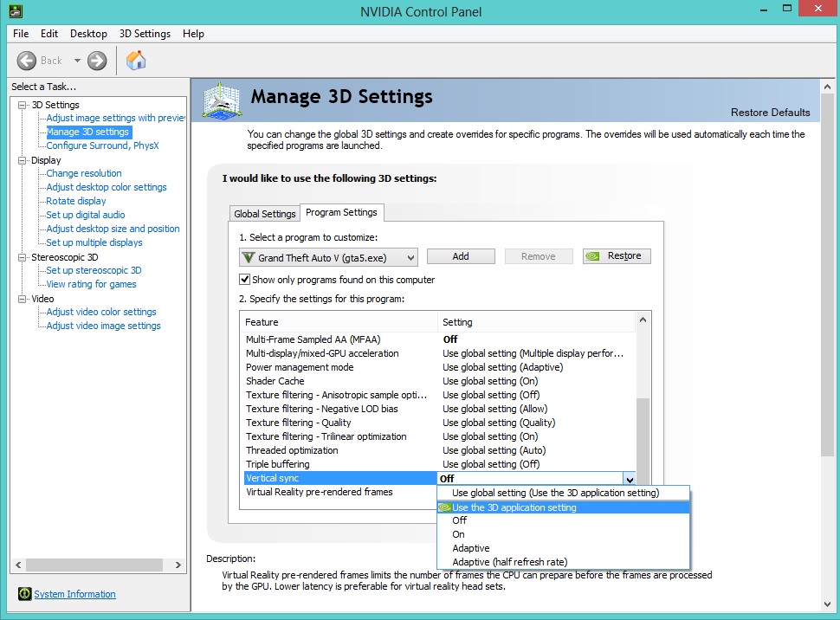Click the back history dropdown arrow
Screen dimensions: 840x620
pyautogui.click(x=77, y=61)
